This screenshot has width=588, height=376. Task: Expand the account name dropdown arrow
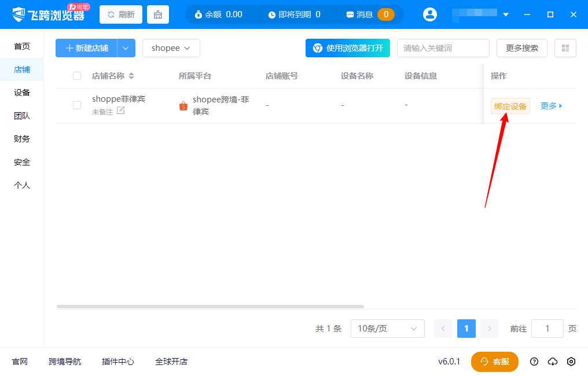click(x=506, y=14)
